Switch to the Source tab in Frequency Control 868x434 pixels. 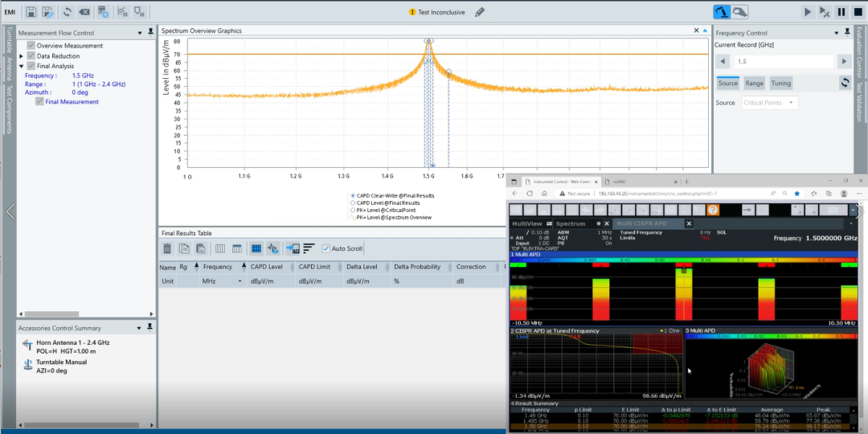(x=727, y=83)
